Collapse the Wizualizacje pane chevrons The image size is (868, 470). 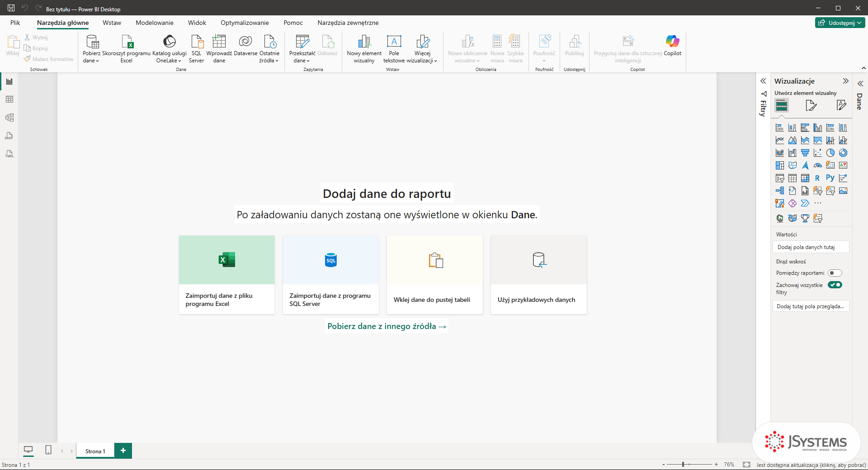(x=845, y=81)
